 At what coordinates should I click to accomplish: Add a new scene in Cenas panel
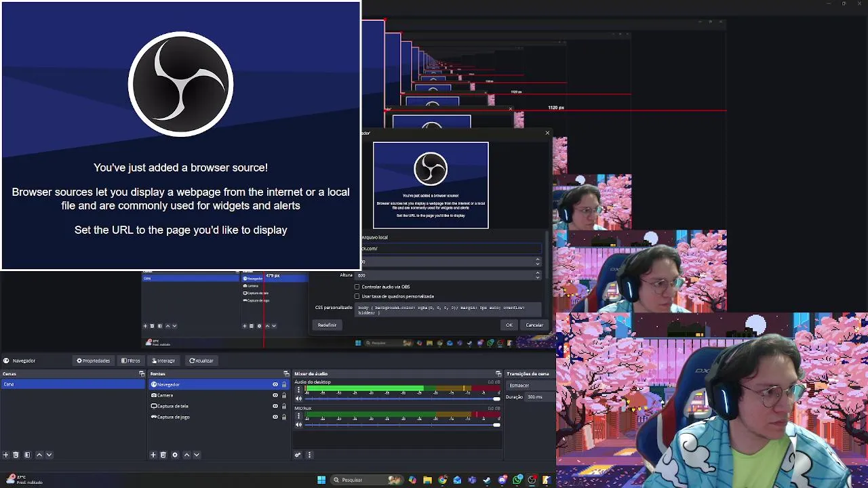(6, 455)
